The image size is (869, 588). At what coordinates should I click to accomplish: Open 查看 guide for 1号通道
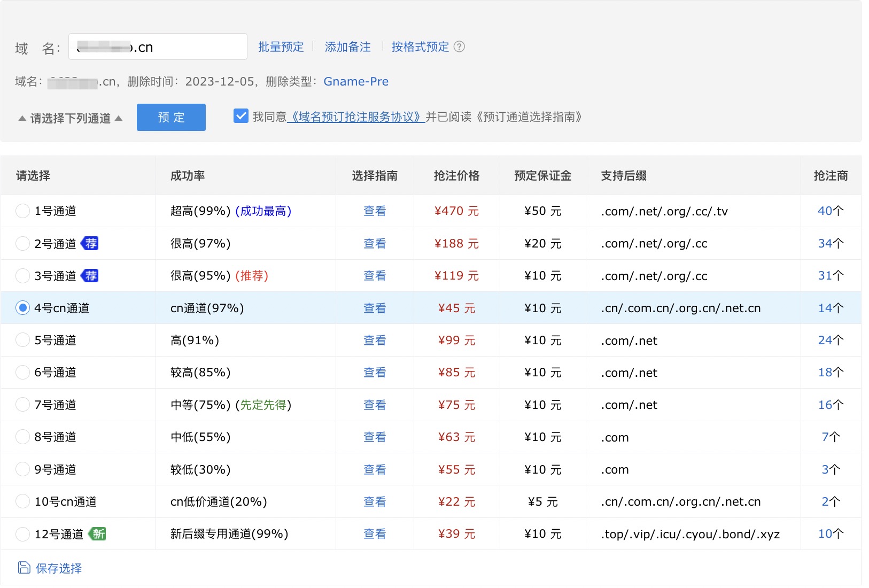point(375,211)
